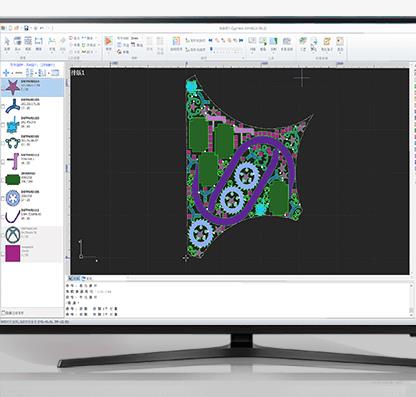
Task: Click the blue plus add-part icon
Action: click(x=6, y=73)
